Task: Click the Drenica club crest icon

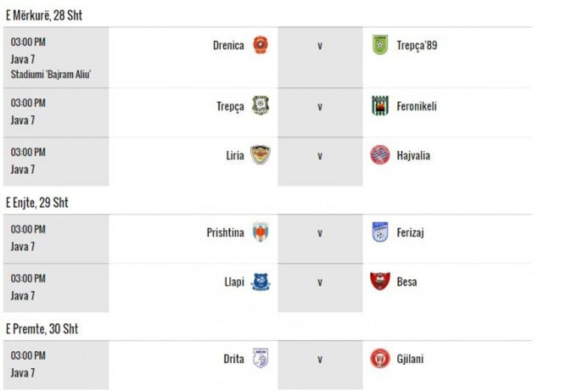Action: (260, 45)
